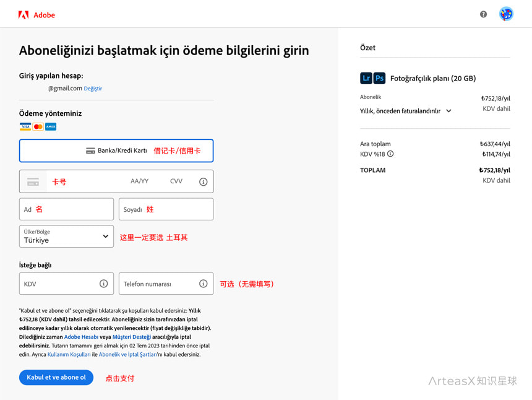Screen dimensions: 532x400
Task: Open the Kullanım Koşulları link
Action: 69,355
